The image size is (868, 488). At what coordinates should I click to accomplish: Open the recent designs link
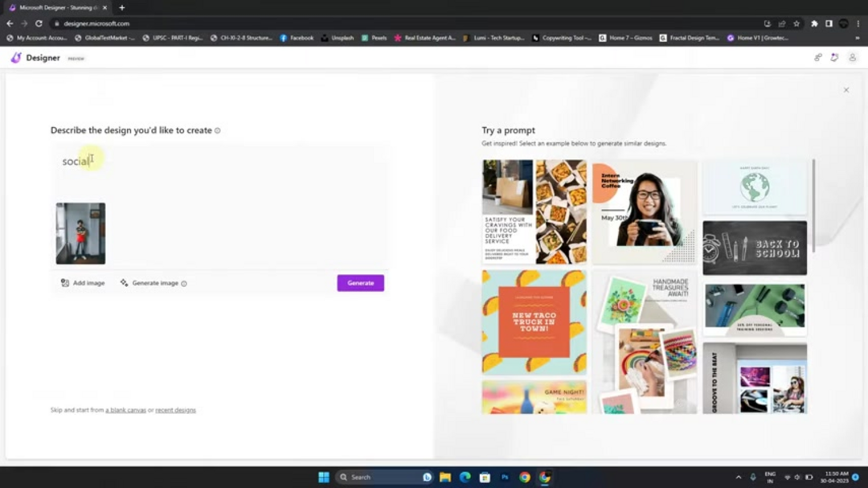[x=175, y=410]
